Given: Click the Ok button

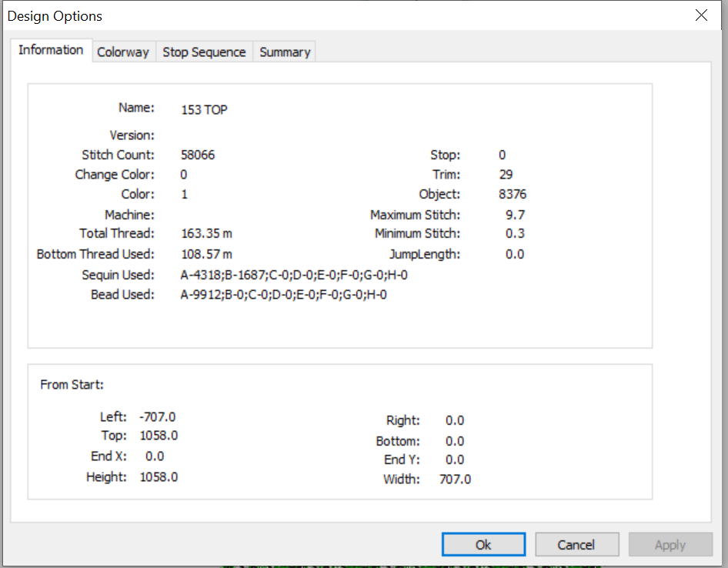Looking at the screenshot, I should [x=483, y=544].
